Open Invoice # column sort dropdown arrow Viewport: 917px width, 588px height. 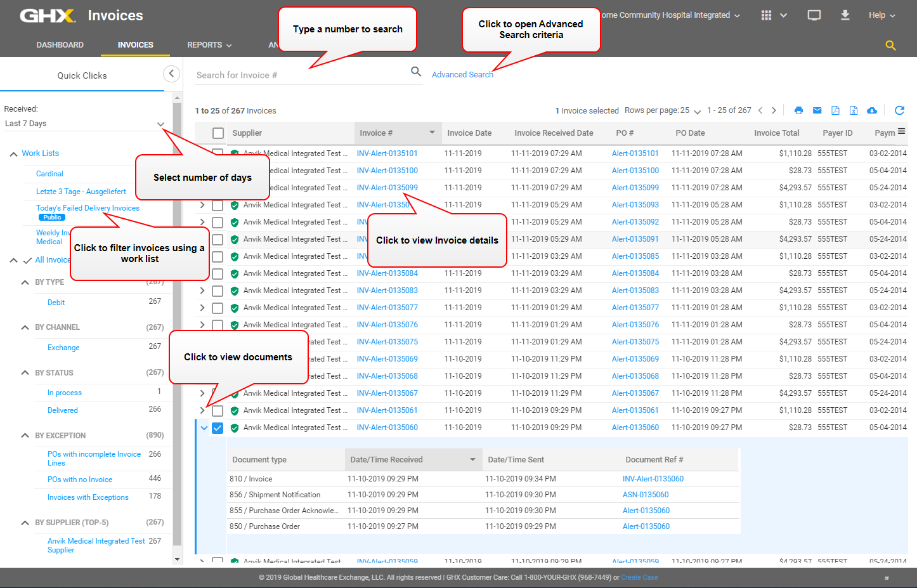[x=432, y=133]
